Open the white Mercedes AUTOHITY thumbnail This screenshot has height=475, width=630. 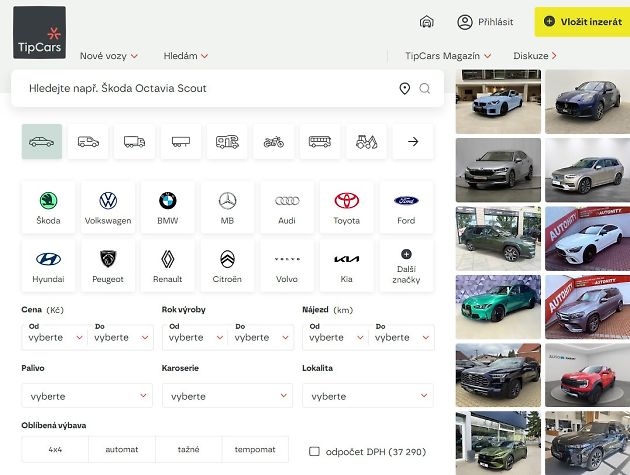point(587,239)
